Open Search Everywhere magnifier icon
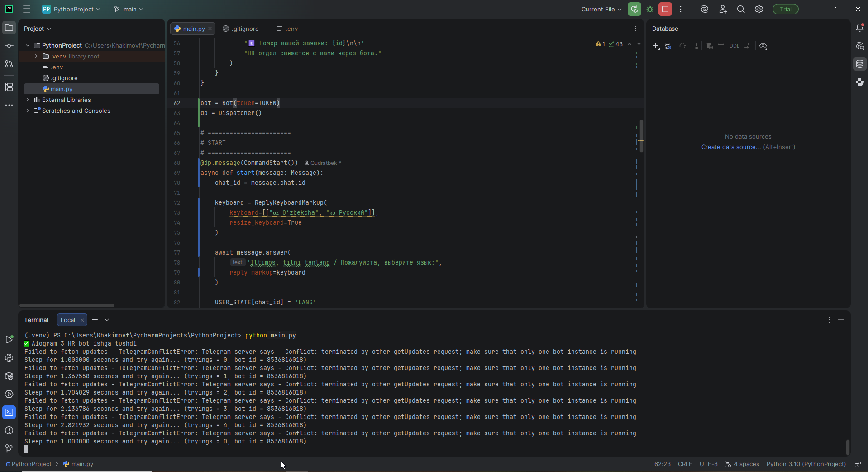 coord(741,9)
